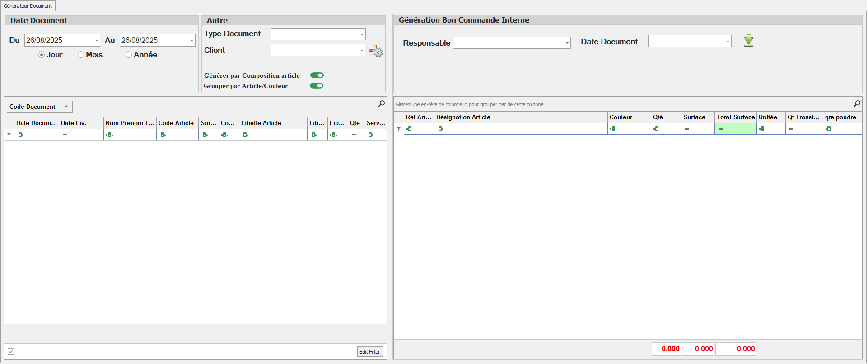Select the Générateur Document tab

(x=28, y=6)
